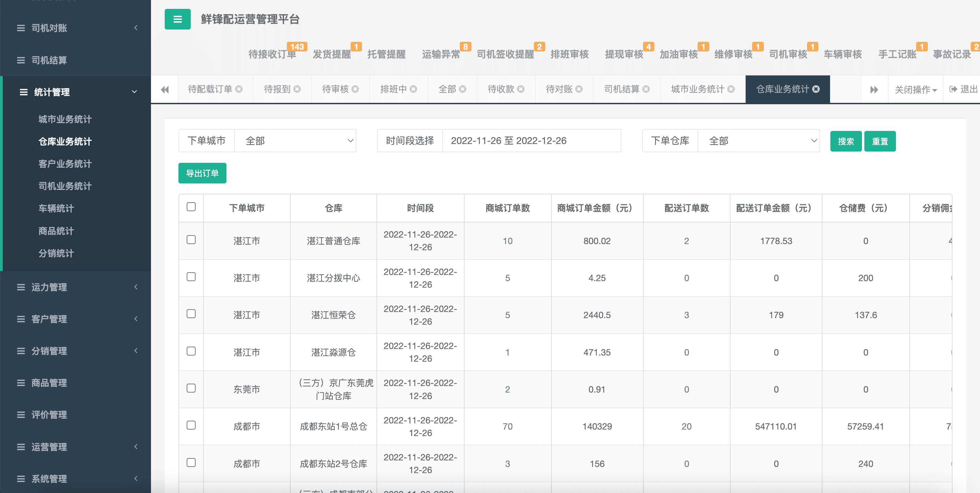
Task: Expand 客户管理 sidebar chevron
Action: tap(136, 319)
